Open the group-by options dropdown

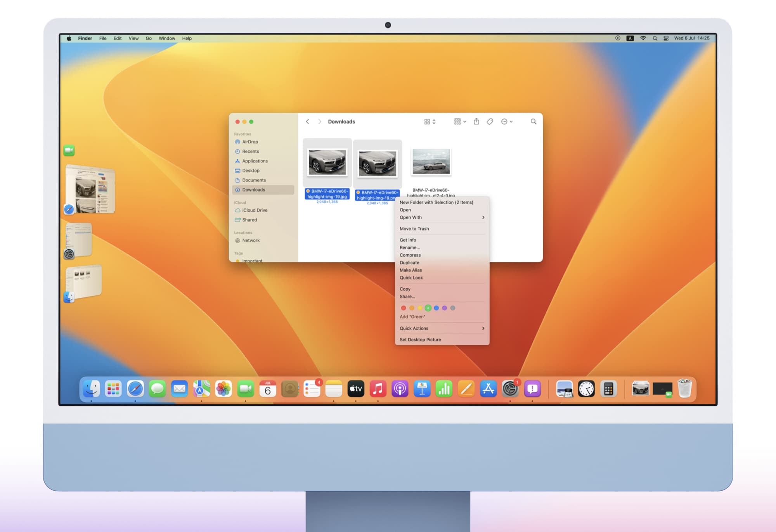pos(460,122)
